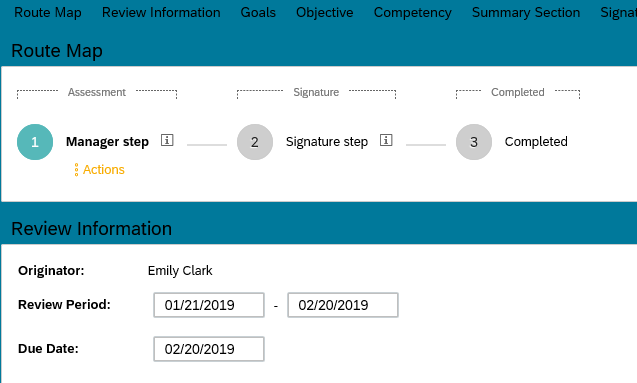Viewport: 637px width, 383px height.
Task: Open info icon beside Manager step
Action: (167, 140)
